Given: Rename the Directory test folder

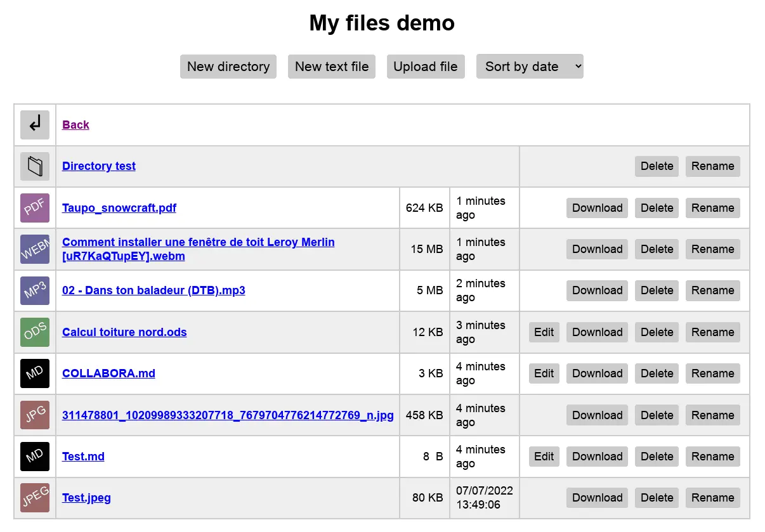Looking at the screenshot, I should [712, 166].
